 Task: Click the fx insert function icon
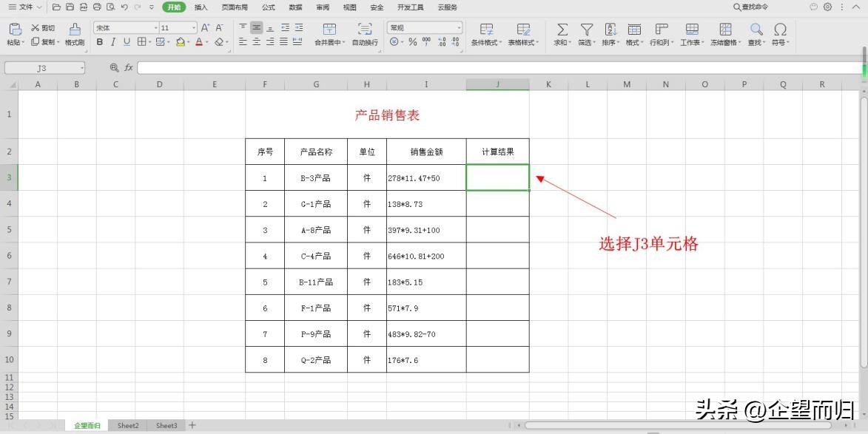(x=129, y=67)
